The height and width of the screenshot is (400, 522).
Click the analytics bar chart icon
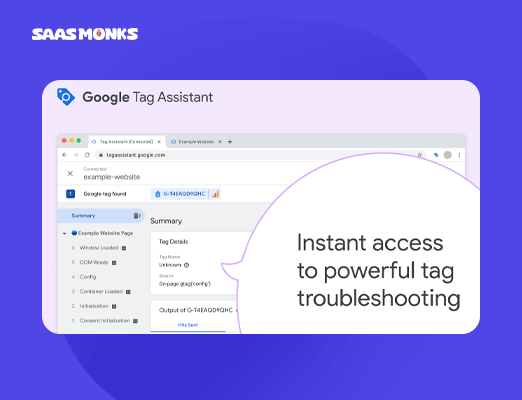[x=215, y=194]
